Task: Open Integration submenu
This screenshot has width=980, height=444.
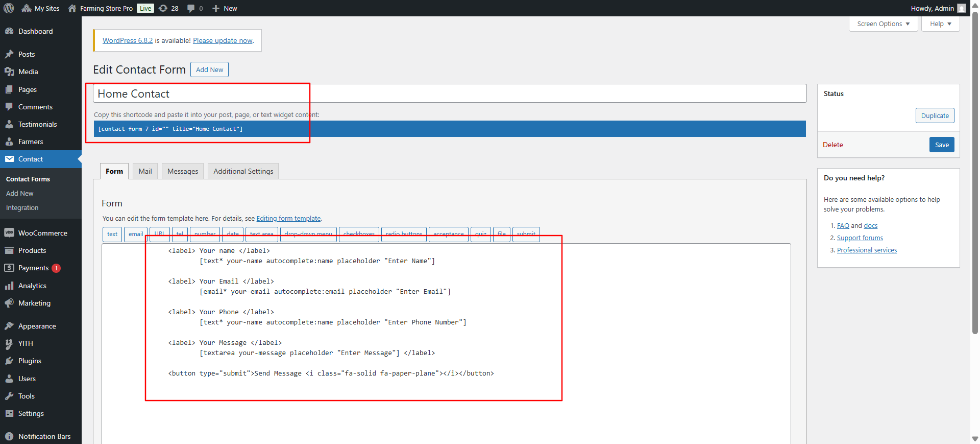Action: click(x=22, y=207)
